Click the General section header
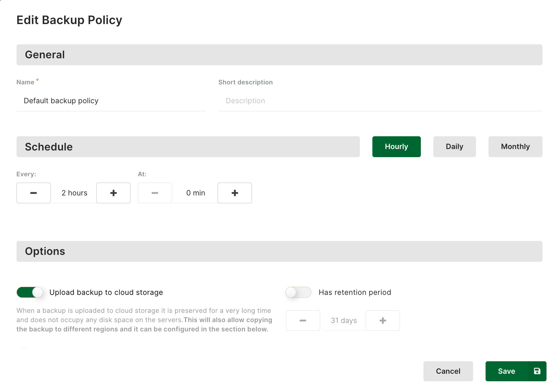 [x=279, y=55]
